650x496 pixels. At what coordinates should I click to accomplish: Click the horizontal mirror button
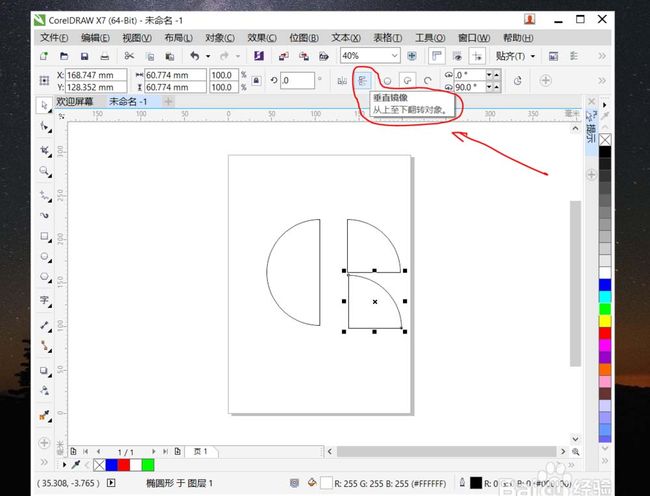pos(342,81)
